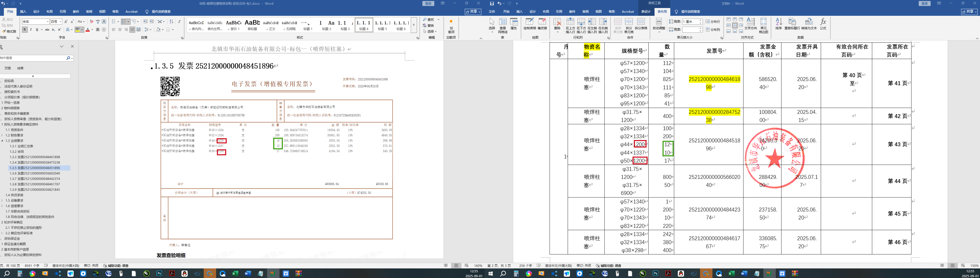Switch to the 结果 tab in navigation pane
The height and width of the screenshot is (278, 980).
[x=20, y=68]
